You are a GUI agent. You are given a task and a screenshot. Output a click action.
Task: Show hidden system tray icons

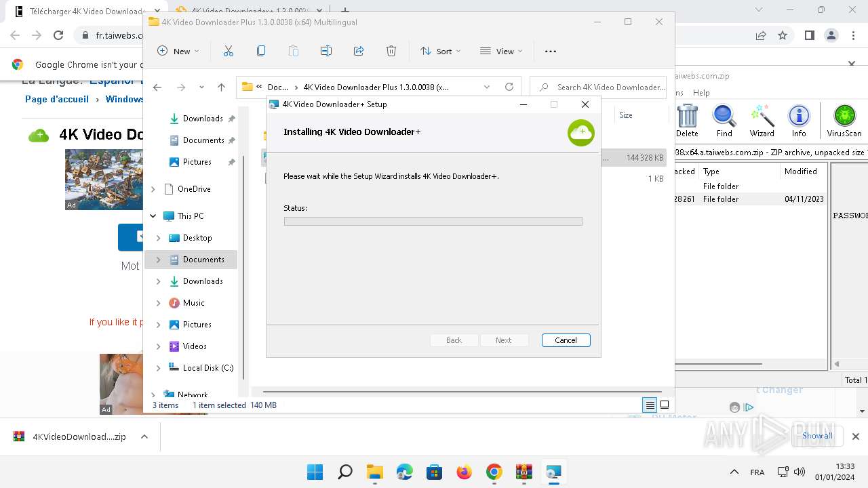click(734, 472)
